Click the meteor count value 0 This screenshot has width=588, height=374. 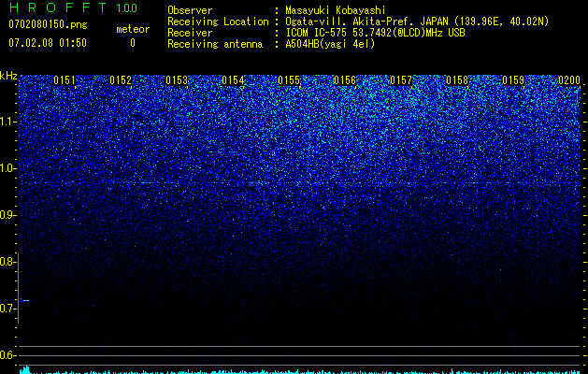133,43
